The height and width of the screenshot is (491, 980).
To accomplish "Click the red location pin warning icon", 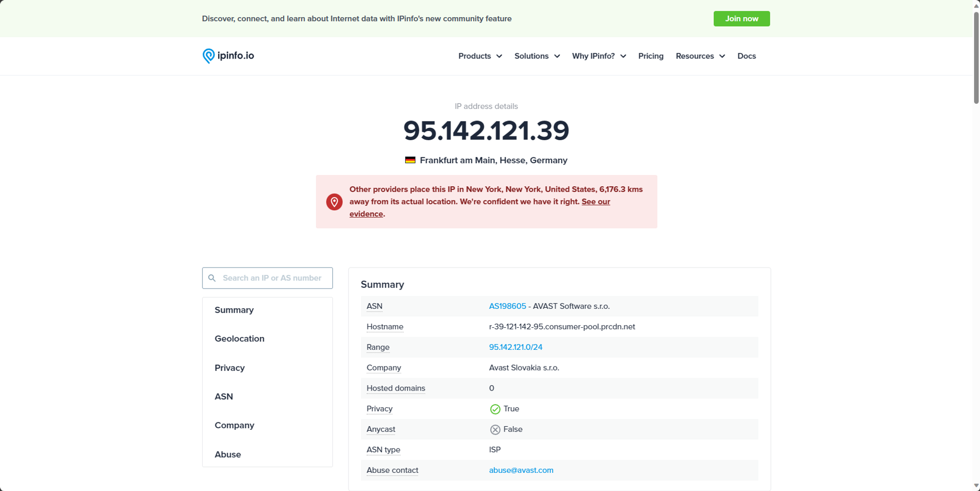I will tap(334, 201).
